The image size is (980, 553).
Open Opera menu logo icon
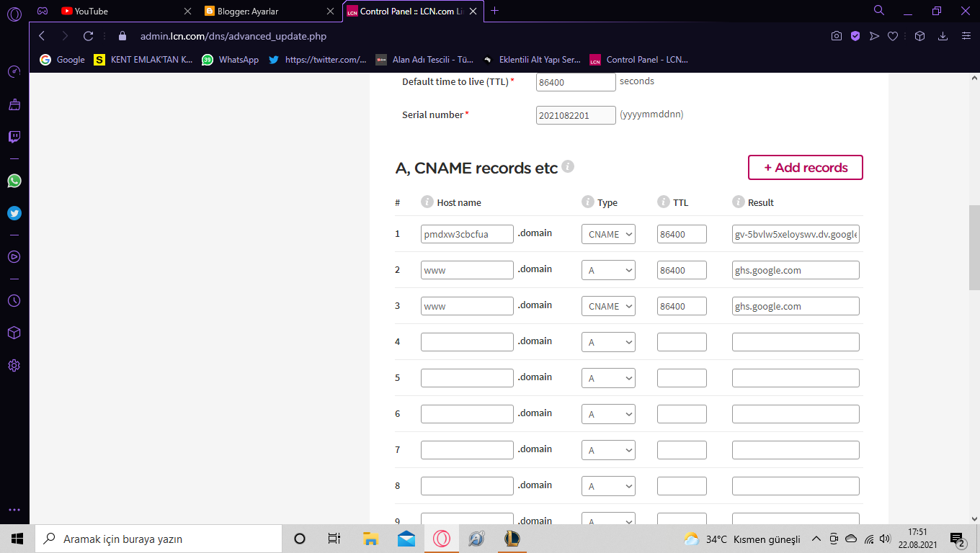click(14, 13)
